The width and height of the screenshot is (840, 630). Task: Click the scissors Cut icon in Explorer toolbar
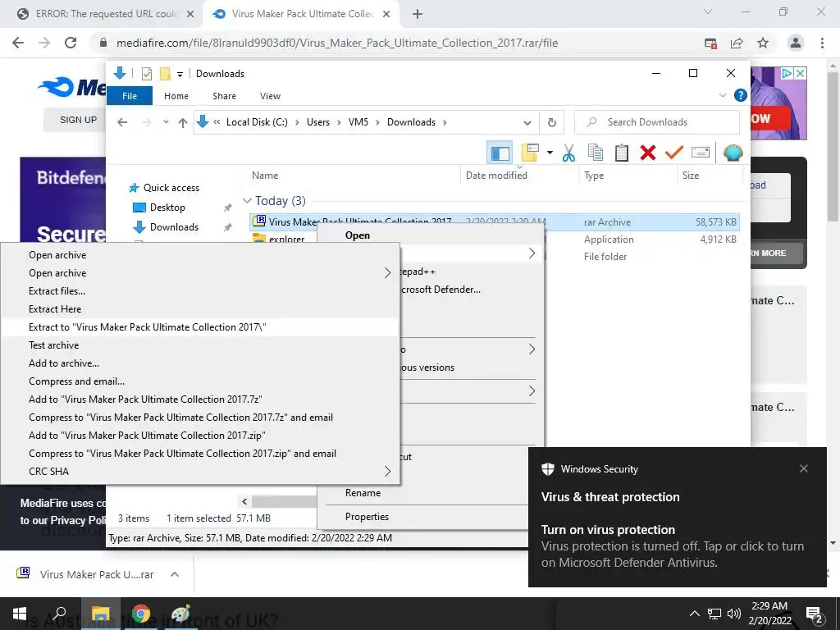click(568, 153)
